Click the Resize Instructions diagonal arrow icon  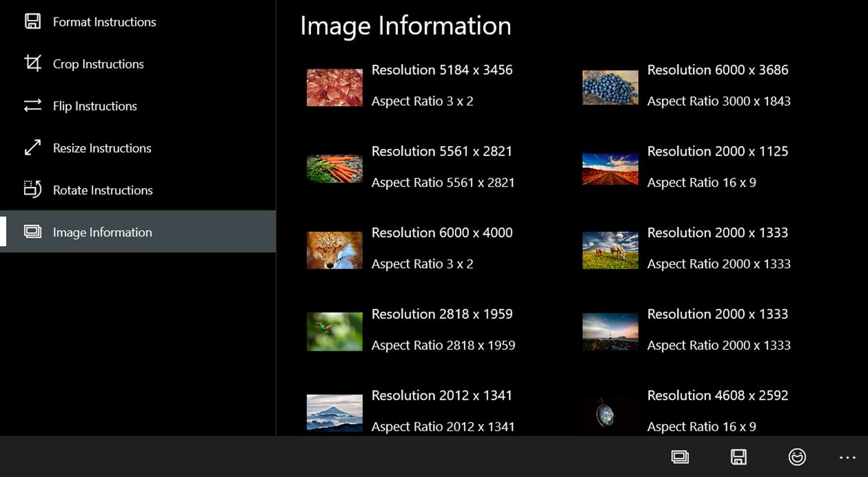[33, 148]
